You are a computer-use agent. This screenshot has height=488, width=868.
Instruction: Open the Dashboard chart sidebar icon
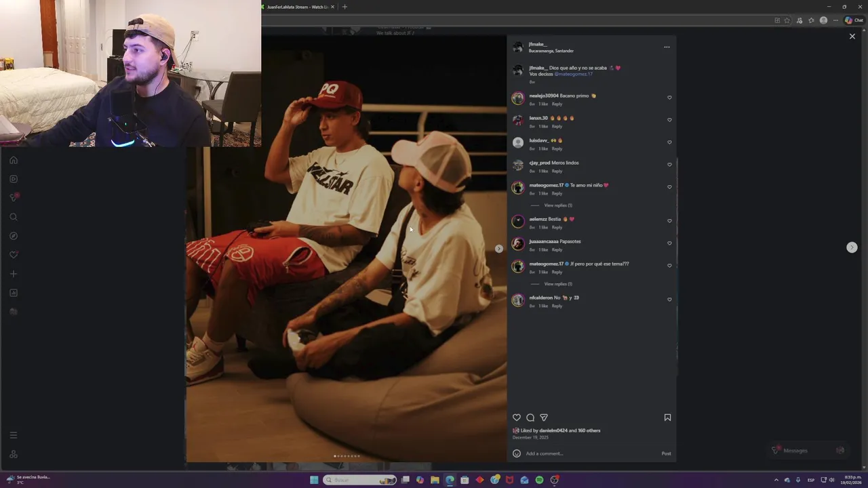(x=14, y=293)
